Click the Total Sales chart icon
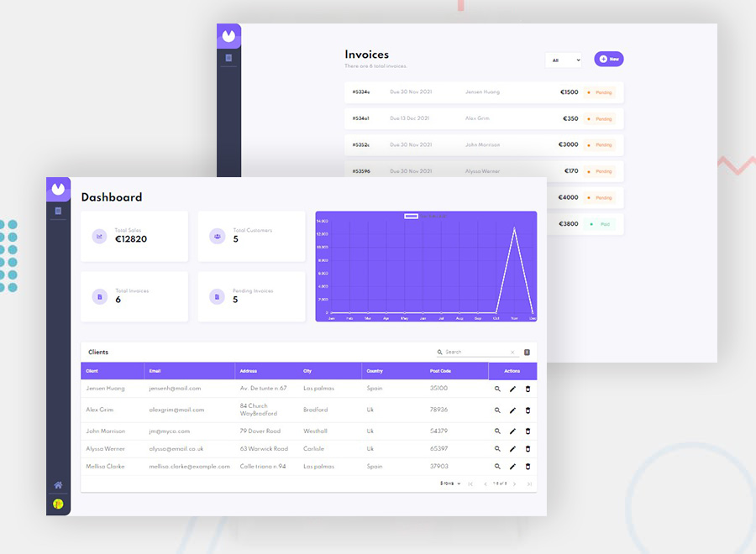 [x=99, y=236]
